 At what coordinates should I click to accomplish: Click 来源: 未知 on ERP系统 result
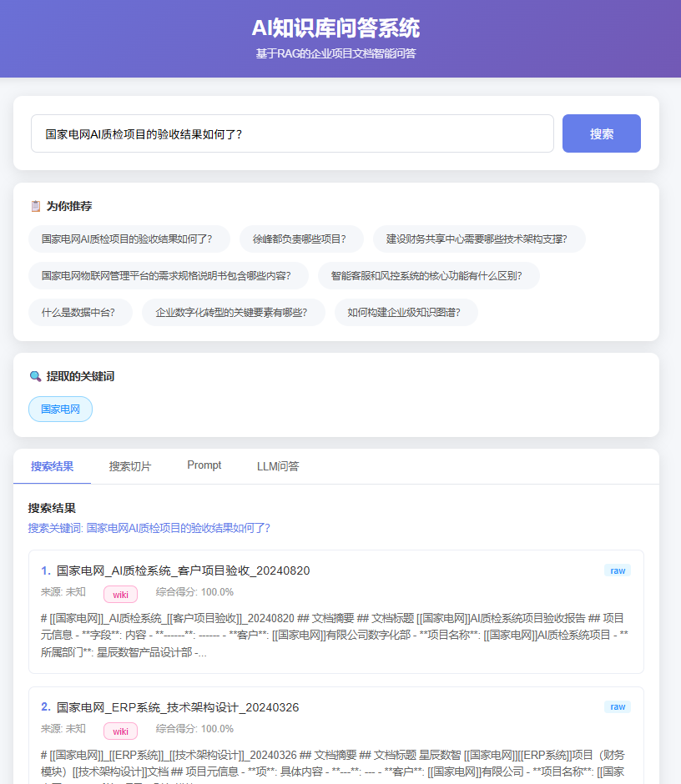[63, 728]
